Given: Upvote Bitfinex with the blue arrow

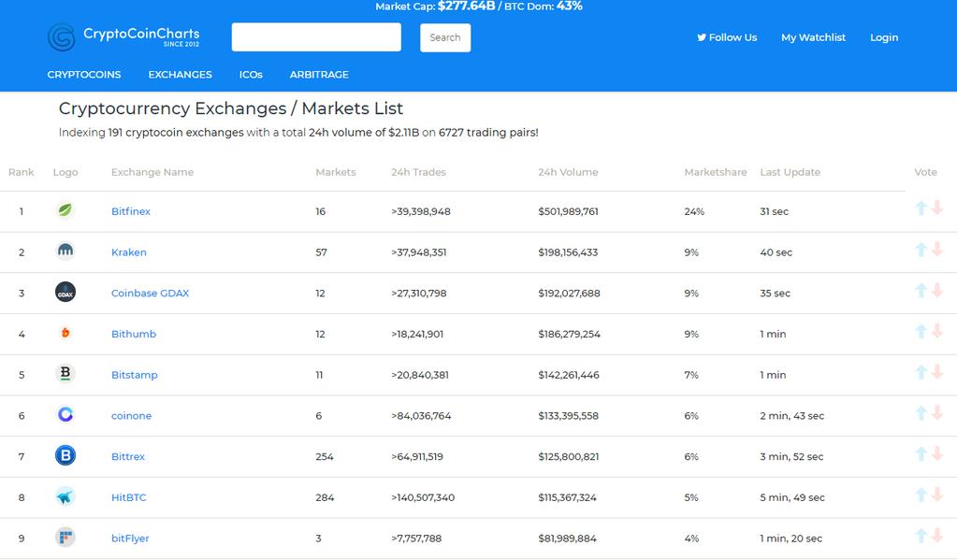Looking at the screenshot, I should (921, 208).
